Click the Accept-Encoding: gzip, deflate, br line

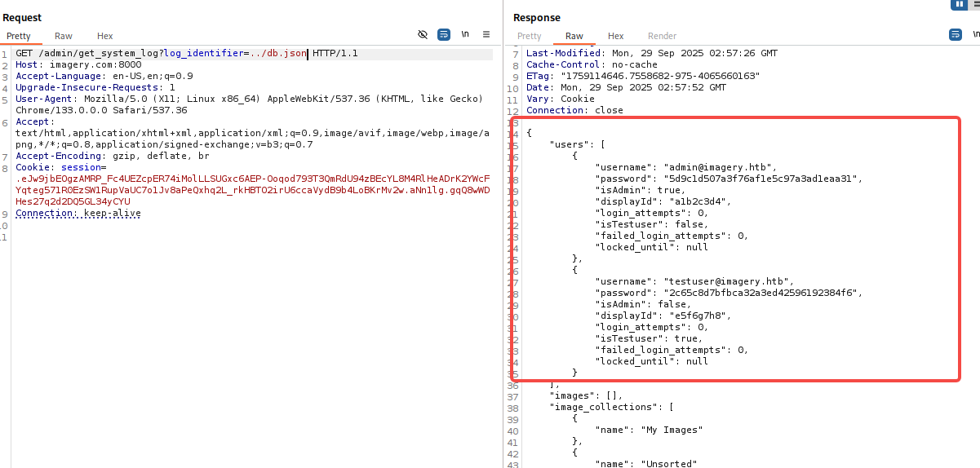[x=113, y=156]
